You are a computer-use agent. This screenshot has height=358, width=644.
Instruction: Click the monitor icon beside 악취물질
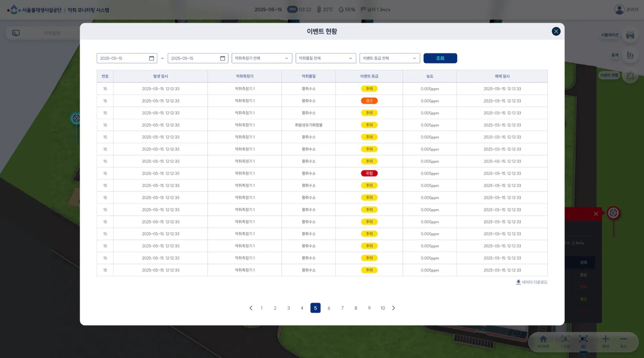coord(16,33)
